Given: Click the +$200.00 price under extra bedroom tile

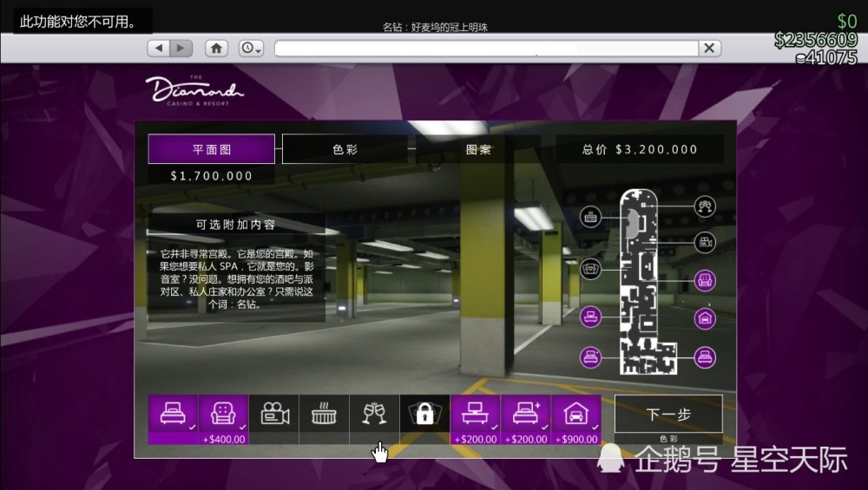Looking at the screenshot, I should pyautogui.click(x=526, y=439).
